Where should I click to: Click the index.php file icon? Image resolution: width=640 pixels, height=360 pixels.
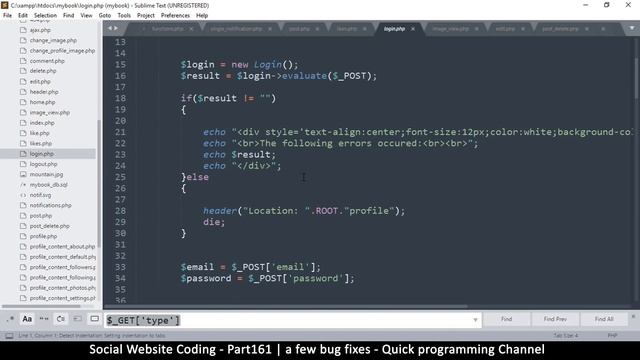click(x=23, y=122)
